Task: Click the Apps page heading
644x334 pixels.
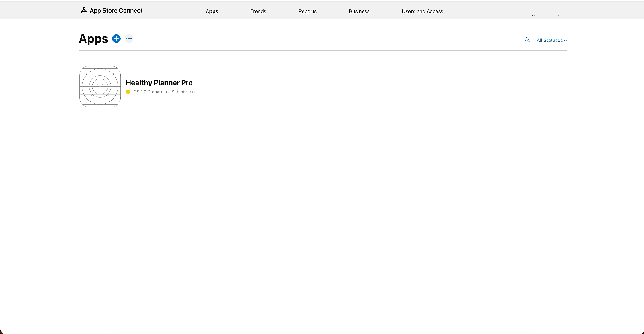Action: 93,39
